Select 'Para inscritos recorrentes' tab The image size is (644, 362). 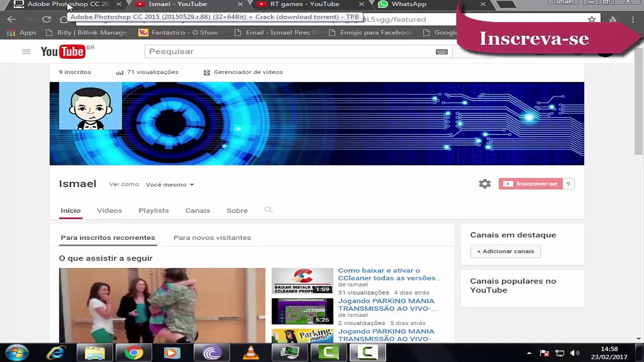coord(108,237)
